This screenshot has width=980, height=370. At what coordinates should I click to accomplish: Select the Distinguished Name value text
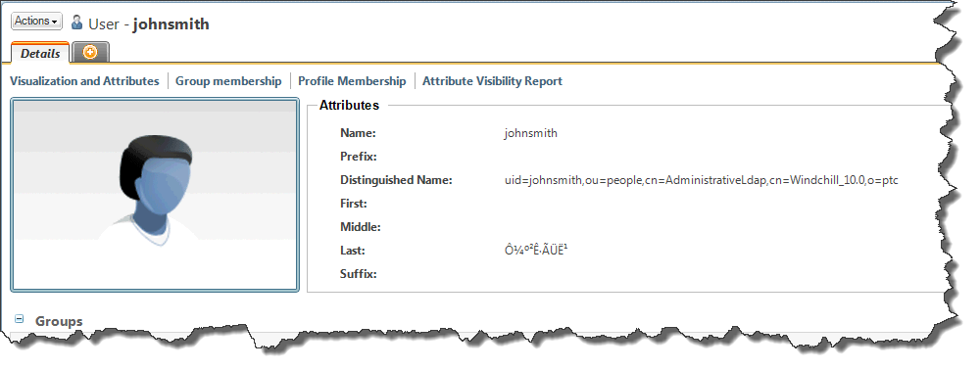click(x=702, y=180)
